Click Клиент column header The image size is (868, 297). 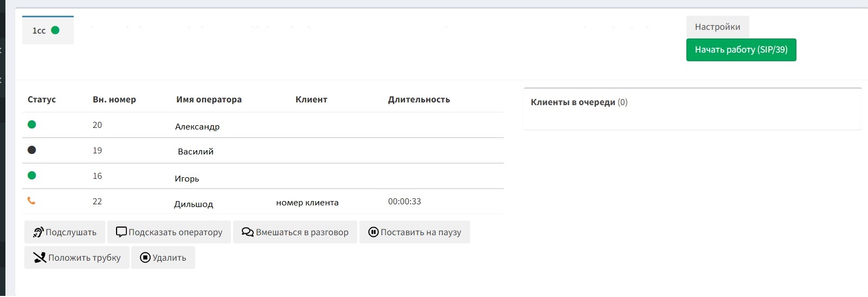(x=311, y=100)
